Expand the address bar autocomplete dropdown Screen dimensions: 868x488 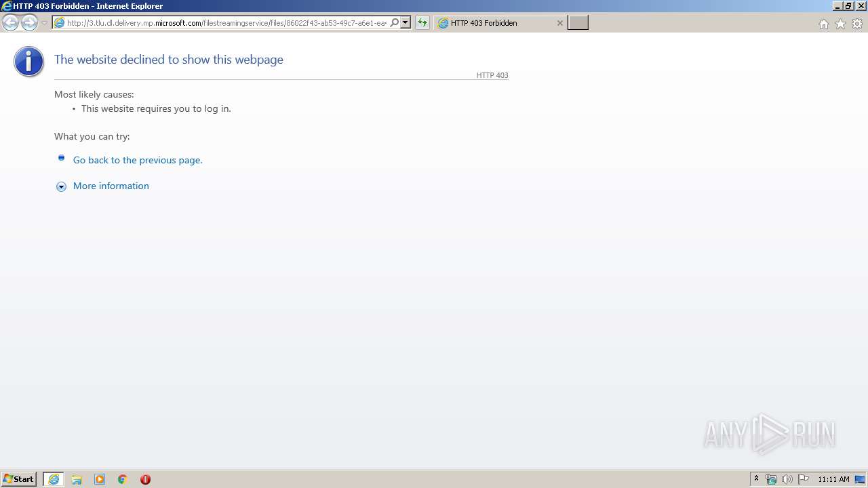click(x=406, y=23)
